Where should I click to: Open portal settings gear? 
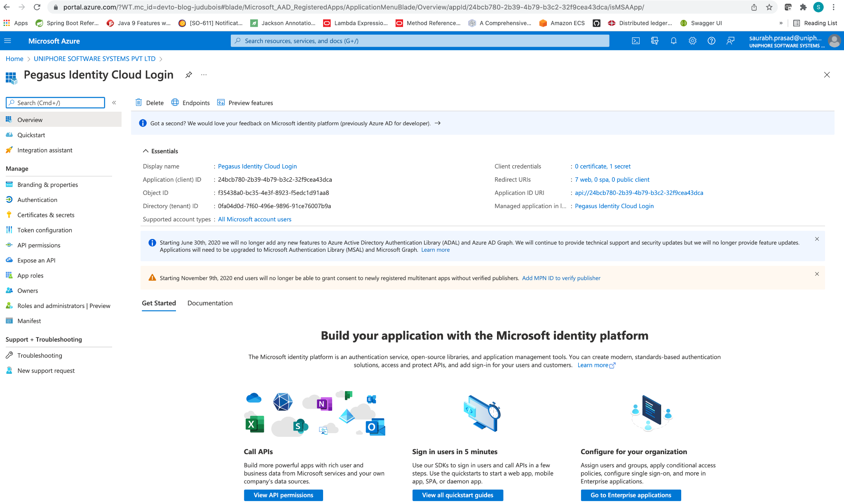coord(692,41)
